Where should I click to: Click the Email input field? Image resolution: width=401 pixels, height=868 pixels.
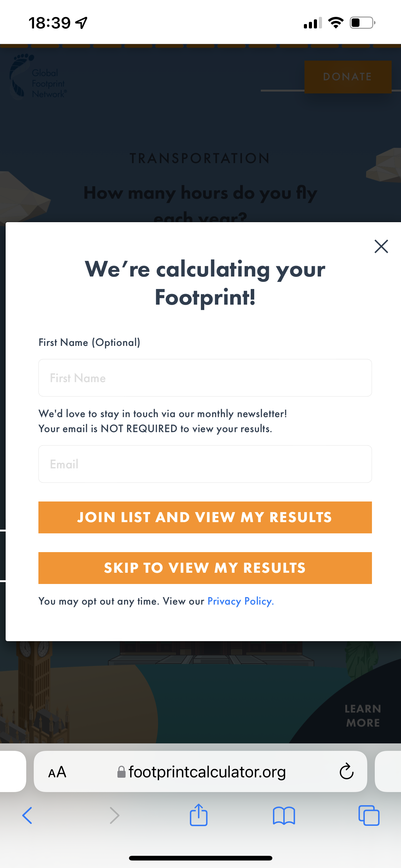coord(205,464)
